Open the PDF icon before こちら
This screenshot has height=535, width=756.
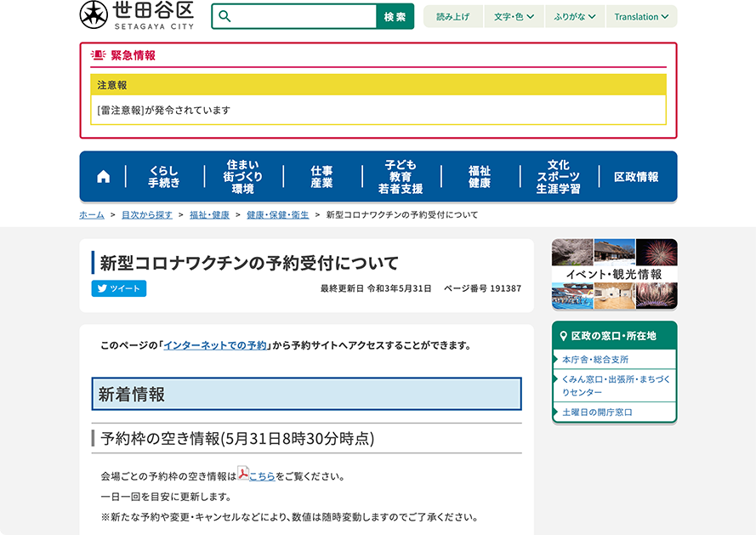coord(243,473)
